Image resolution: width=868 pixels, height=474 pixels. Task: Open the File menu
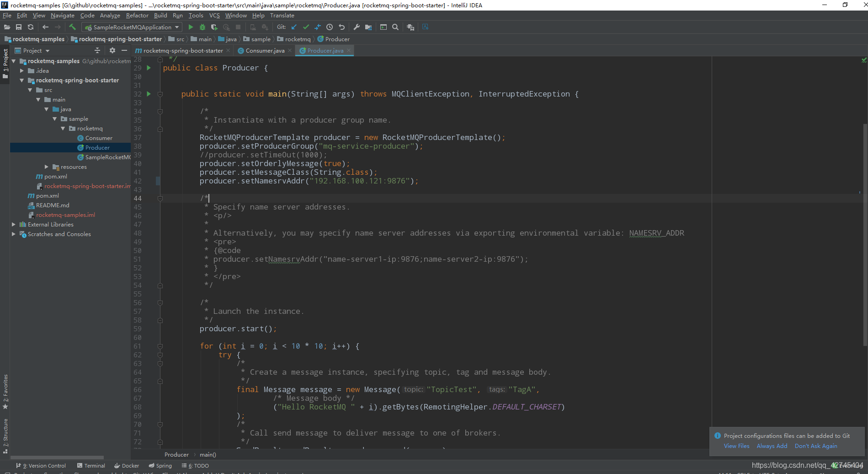point(7,15)
